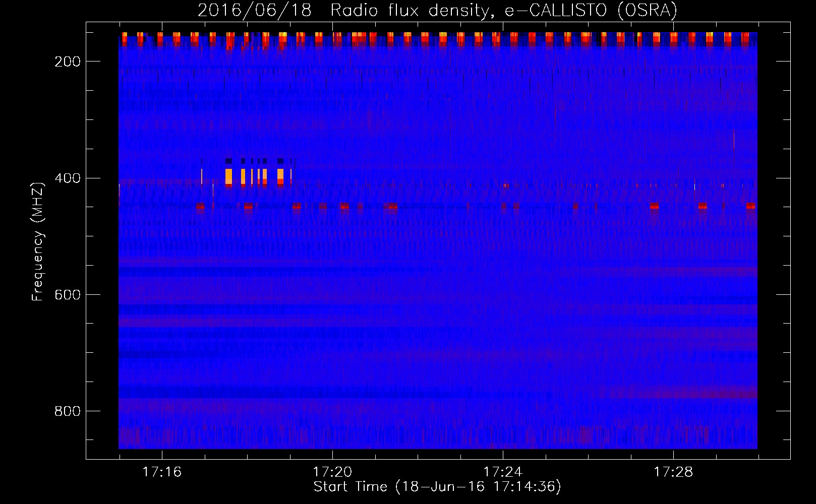Screen dimensions: 816x504
Task: Click the 800 frequency tick label
Action: click(x=68, y=411)
